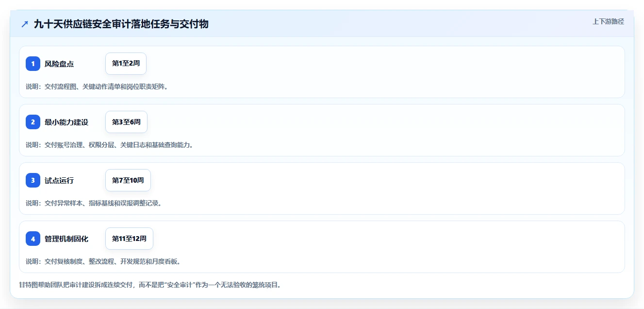Select the 第7至10周 week tag
The width and height of the screenshot is (644, 309).
click(x=128, y=180)
